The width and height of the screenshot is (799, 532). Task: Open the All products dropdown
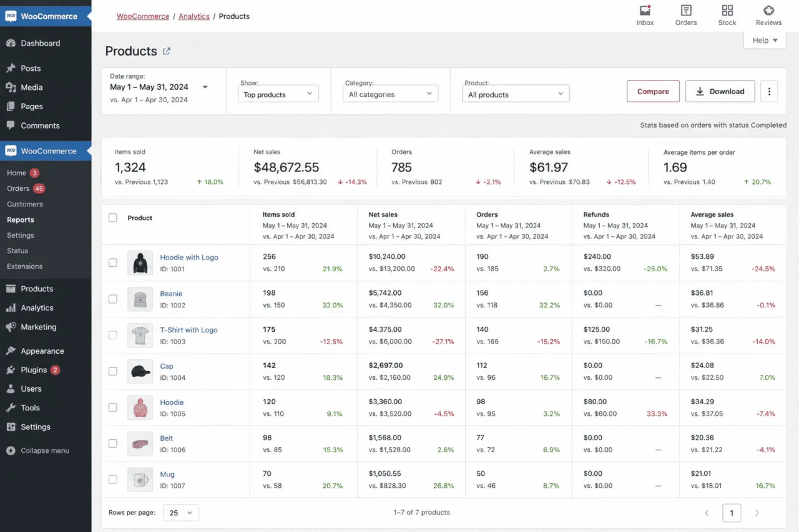516,94
